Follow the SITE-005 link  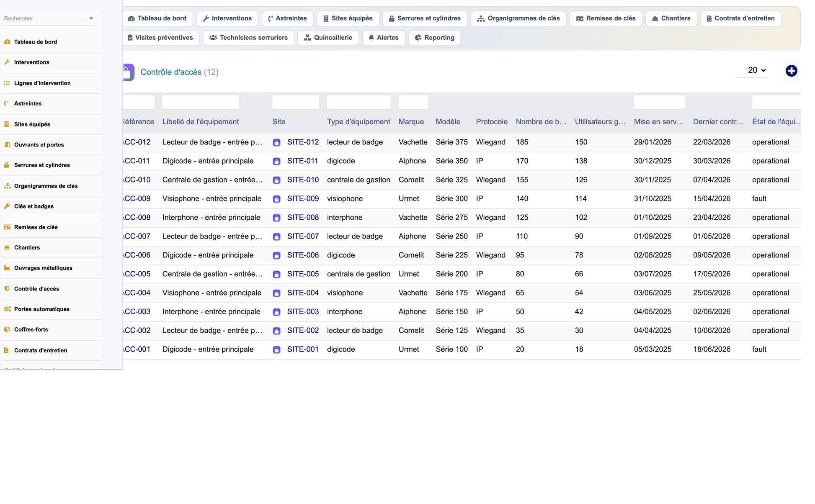303,274
